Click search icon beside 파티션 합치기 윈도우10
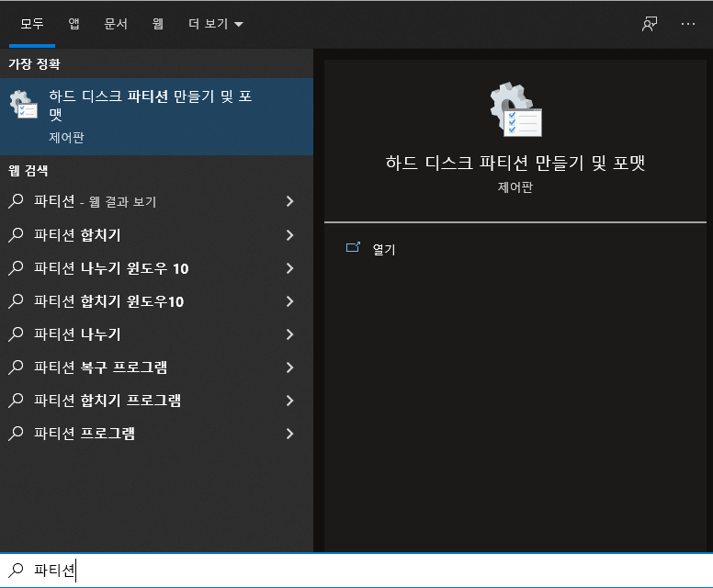Image resolution: width=713 pixels, height=588 pixels. (16, 301)
